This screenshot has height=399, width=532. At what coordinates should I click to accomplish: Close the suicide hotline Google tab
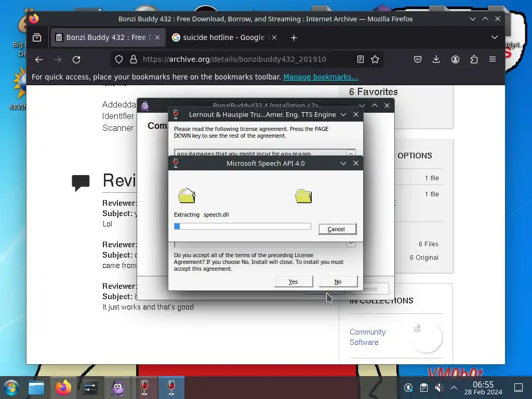(274, 37)
